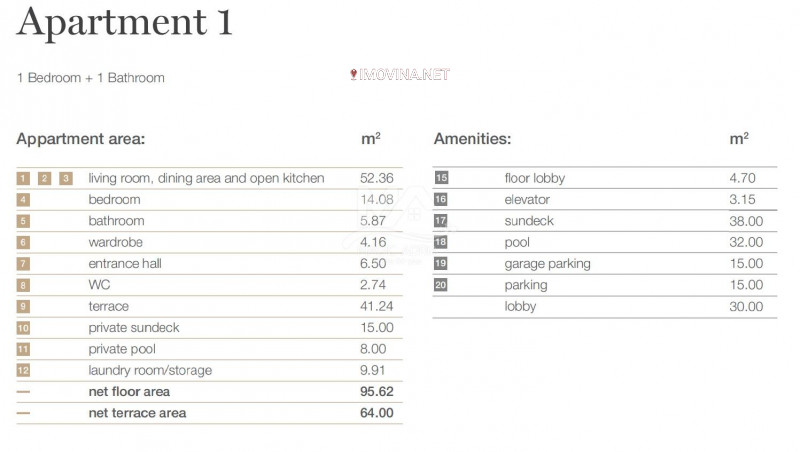Click the IMOVINA.NET watermark link

(401, 75)
